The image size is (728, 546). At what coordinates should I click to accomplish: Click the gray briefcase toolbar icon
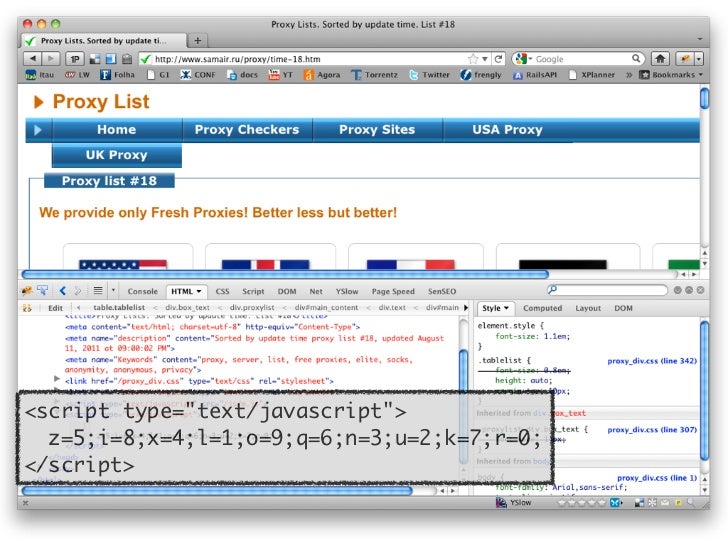[x=127, y=59]
